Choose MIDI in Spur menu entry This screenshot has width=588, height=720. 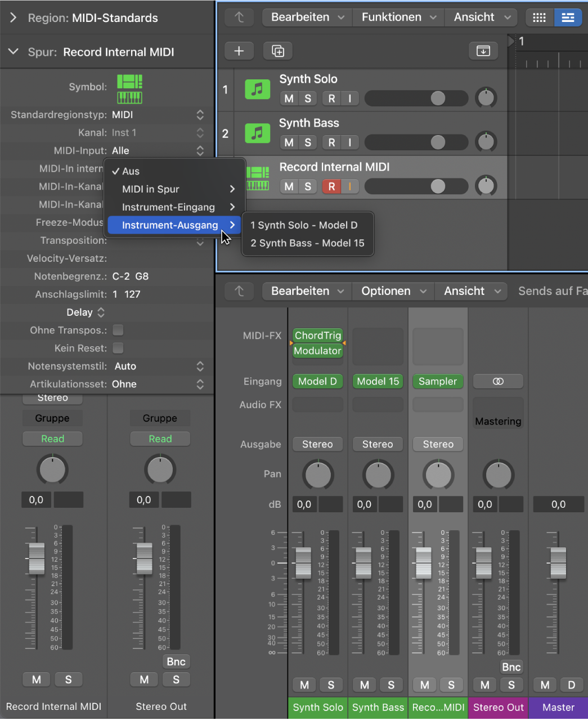tap(151, 189)
